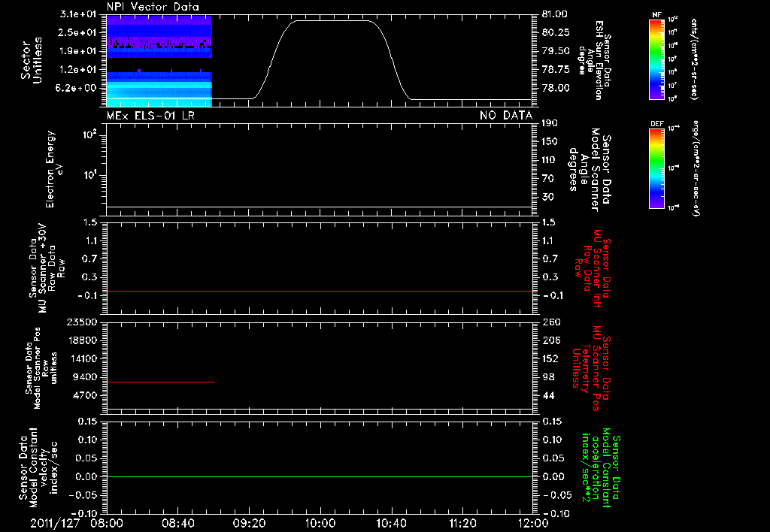Click the green constant velocity line

click(320, 476)
